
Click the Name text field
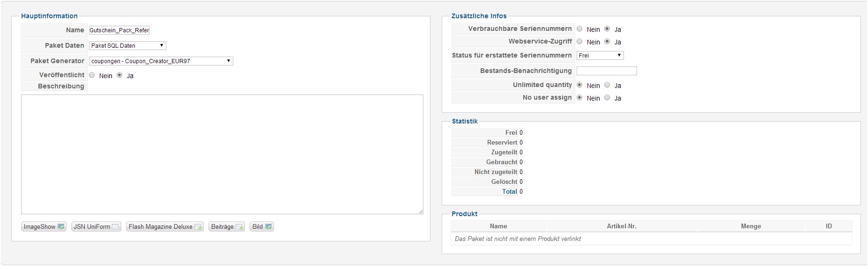point(119,30)
